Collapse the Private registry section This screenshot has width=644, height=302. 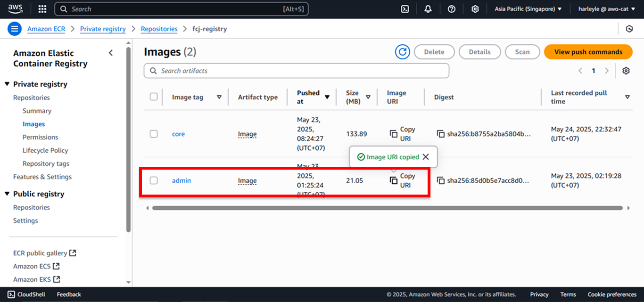(7, 84)
